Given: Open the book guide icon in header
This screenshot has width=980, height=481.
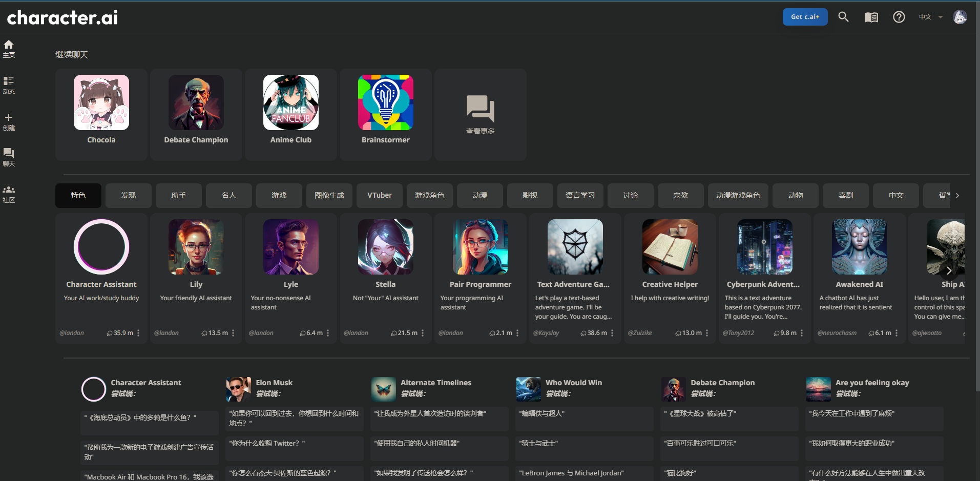Looking at the screenshot, I should (x=871, y=17).
